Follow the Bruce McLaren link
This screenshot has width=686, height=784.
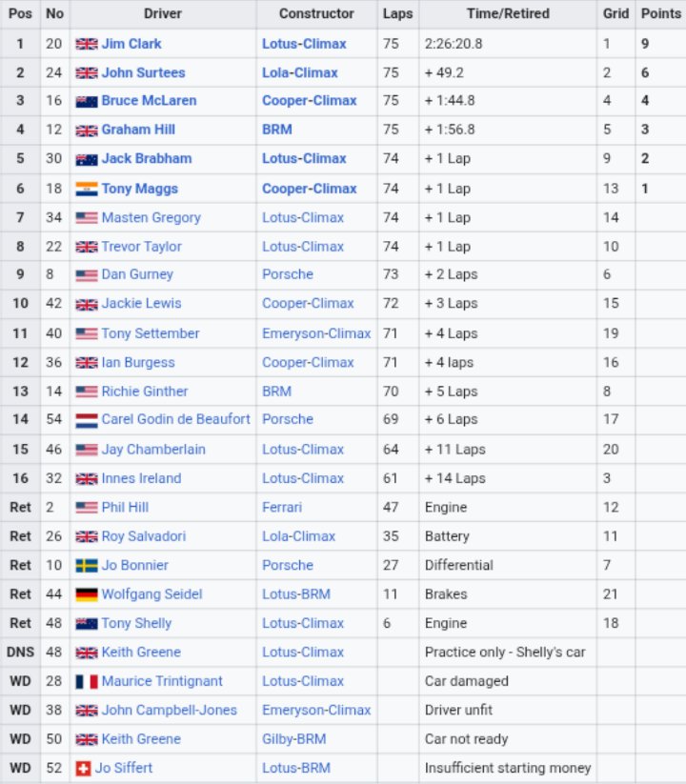(149, 100)
